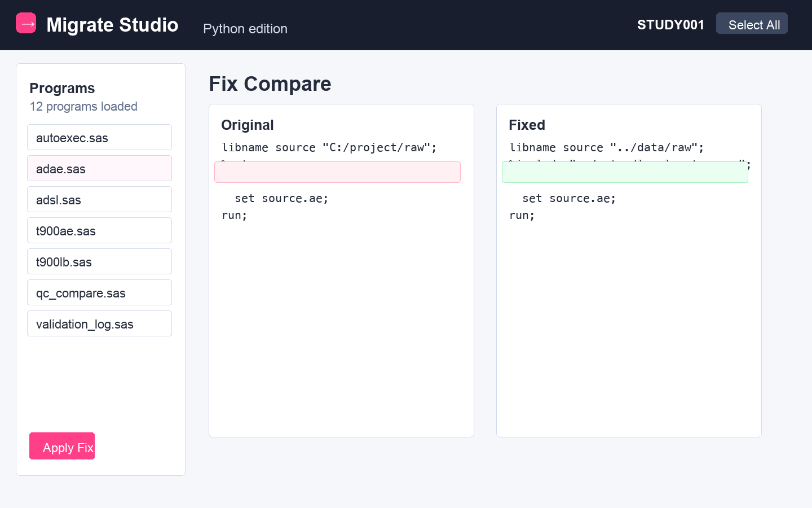Select adae.sas in the Programs list
Image resolution: width=812 pixels, height=508 pixels.
pos(99,168)
